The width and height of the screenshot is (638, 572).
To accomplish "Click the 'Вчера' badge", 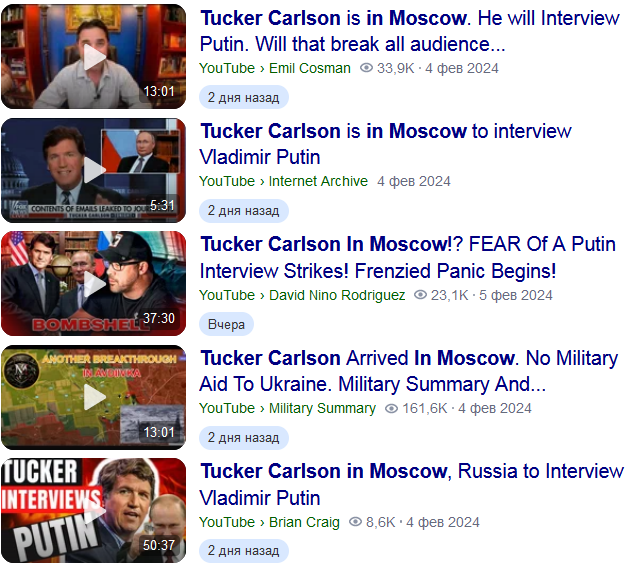I will pos(226,324).
